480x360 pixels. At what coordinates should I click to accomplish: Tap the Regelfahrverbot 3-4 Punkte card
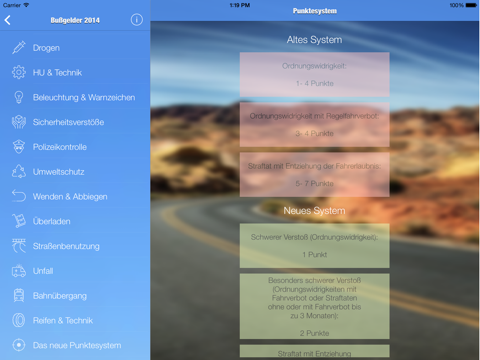[x=314, y=125]
